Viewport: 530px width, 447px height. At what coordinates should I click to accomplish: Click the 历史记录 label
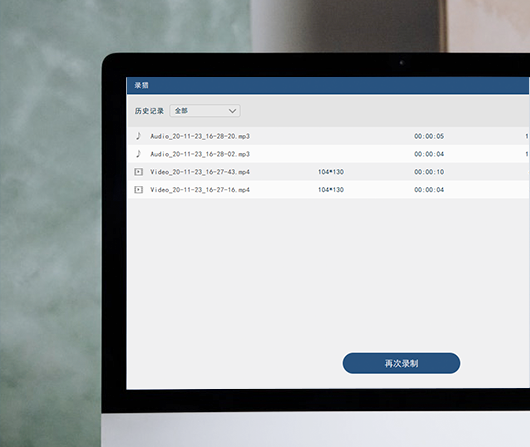(x=149, y=111)
